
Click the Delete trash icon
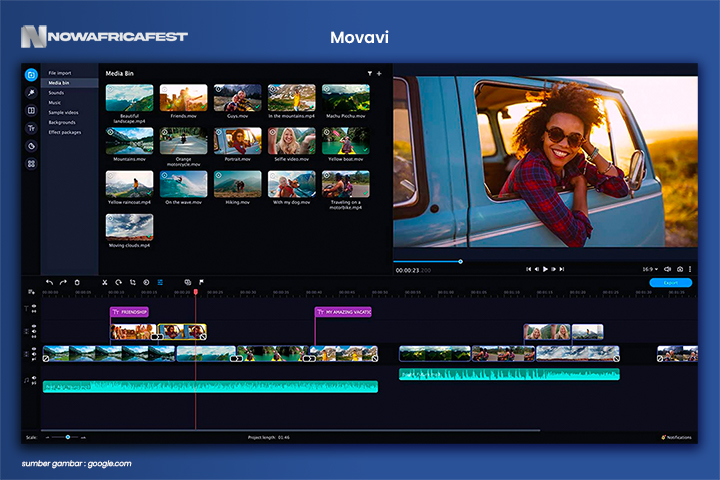[x=77, y=282]
